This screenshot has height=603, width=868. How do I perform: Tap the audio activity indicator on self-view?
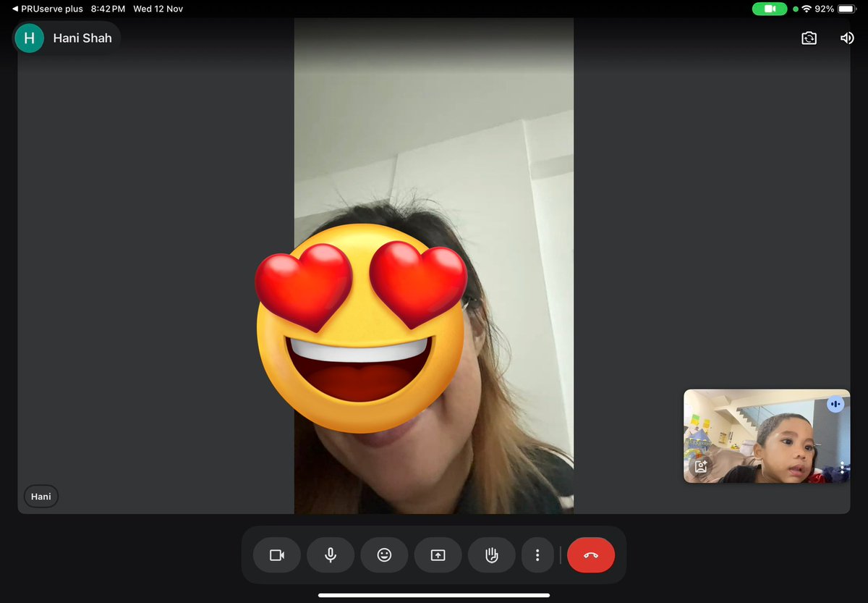click(835, 405)
